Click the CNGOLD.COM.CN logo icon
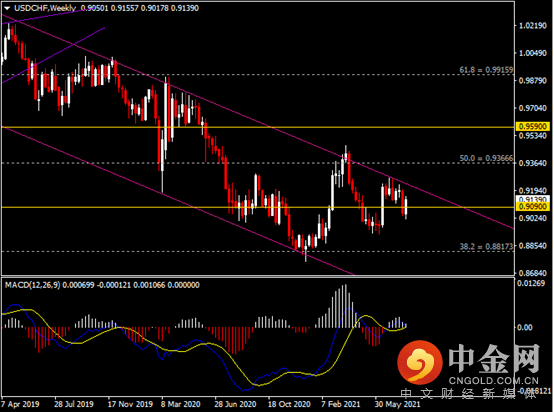 coord(420,362)
